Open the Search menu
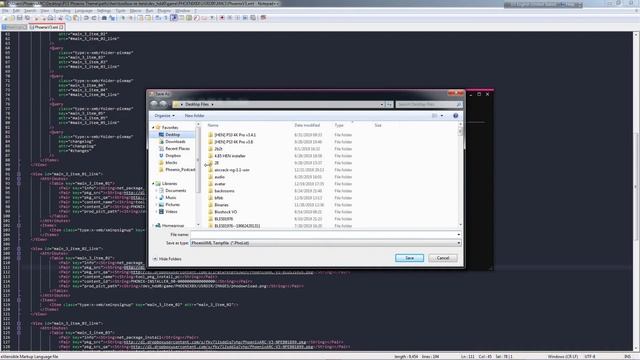640x360 pixels. 30,11
